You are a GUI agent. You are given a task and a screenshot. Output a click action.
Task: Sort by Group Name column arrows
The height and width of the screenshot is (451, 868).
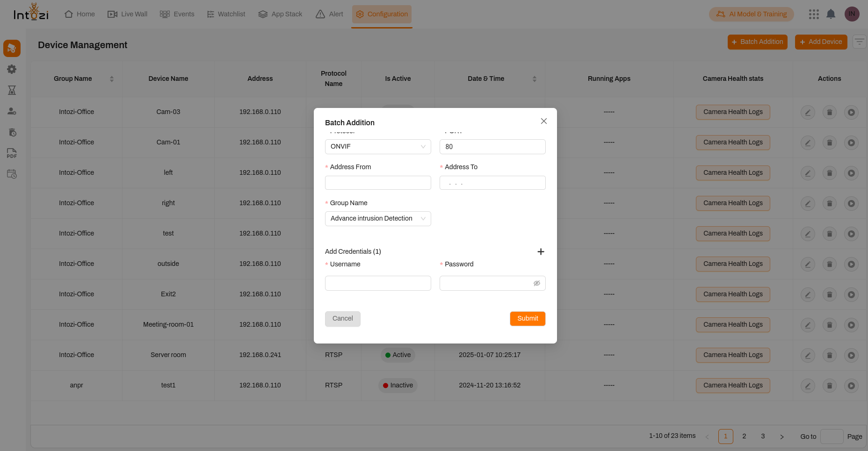point(112,79)
